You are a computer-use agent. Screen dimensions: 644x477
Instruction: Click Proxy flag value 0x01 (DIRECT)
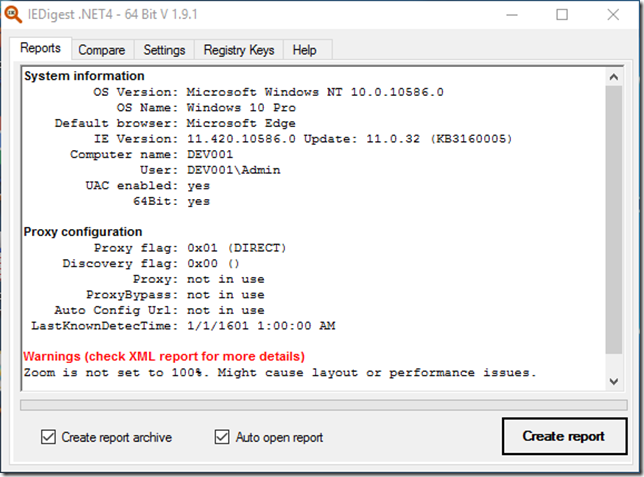[237, 248]
